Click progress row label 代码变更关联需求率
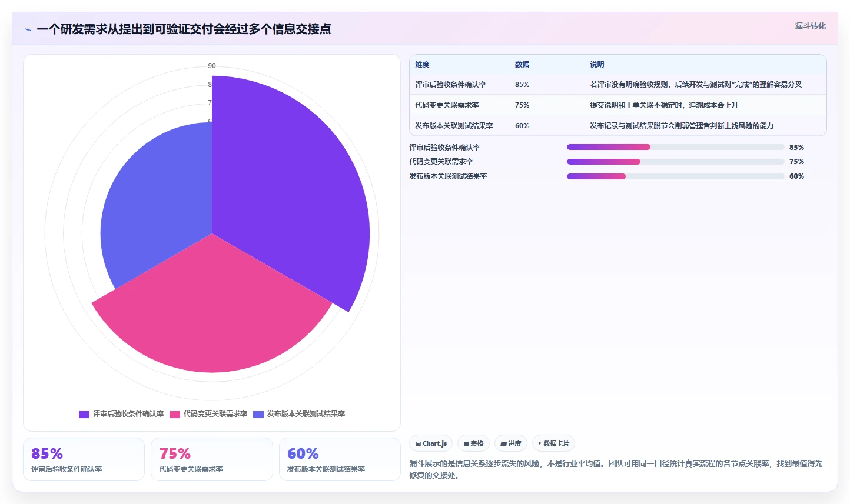 (x=441, y=162)
